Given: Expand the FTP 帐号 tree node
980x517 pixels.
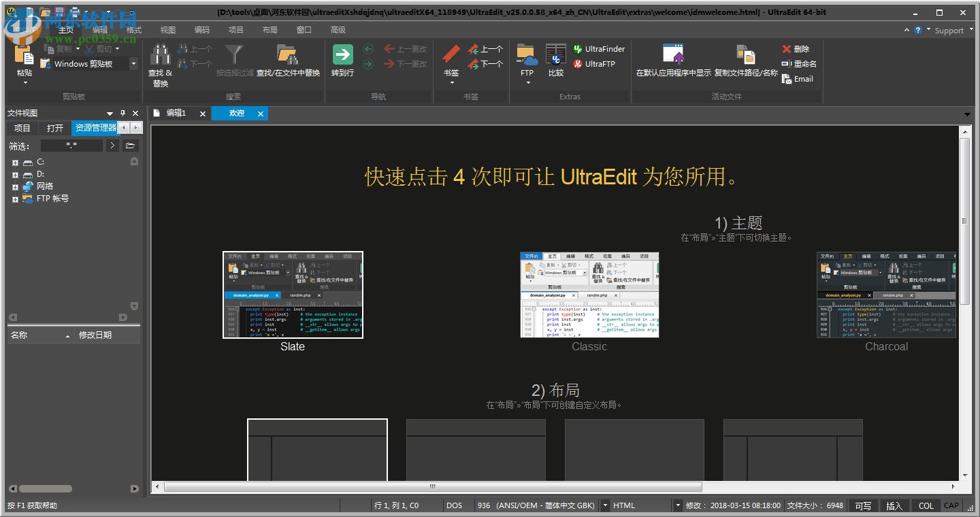Looking at the screenshot, I should click(15, 199).
